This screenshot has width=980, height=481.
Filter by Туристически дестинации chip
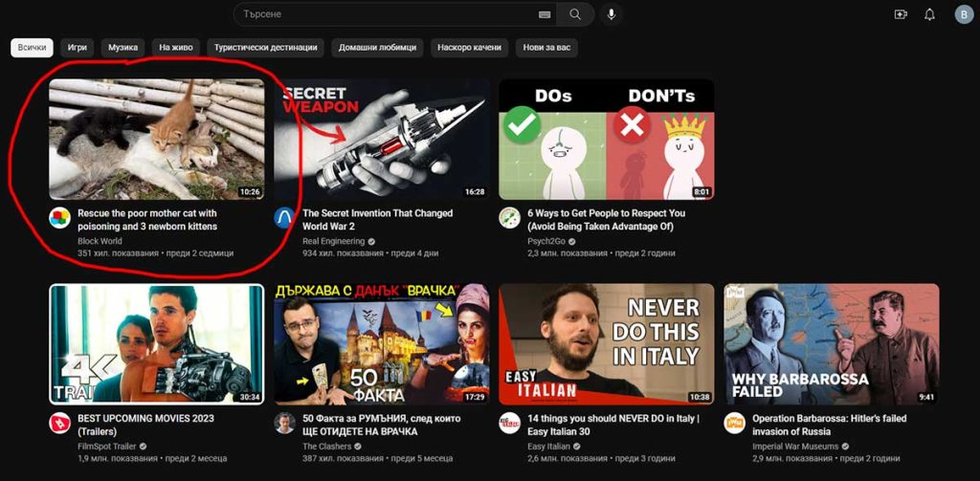tap(265, 47)
